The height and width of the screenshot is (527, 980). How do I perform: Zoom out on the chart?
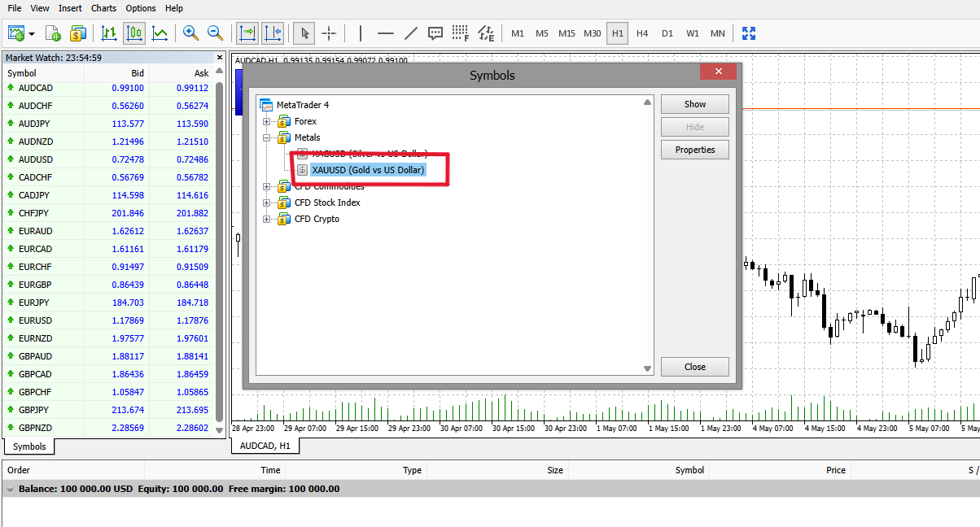[x=216, y=33]
